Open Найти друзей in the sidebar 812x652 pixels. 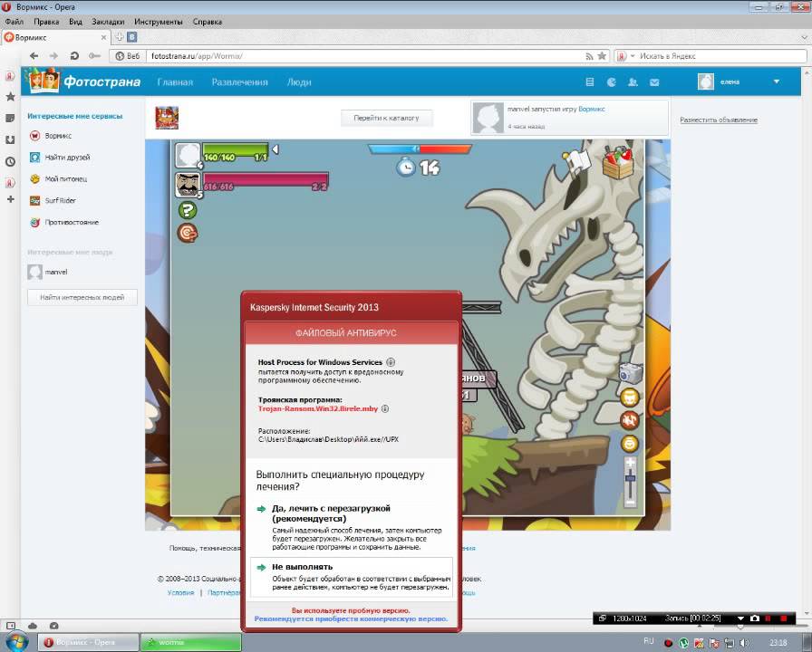(x=60, y=158)
